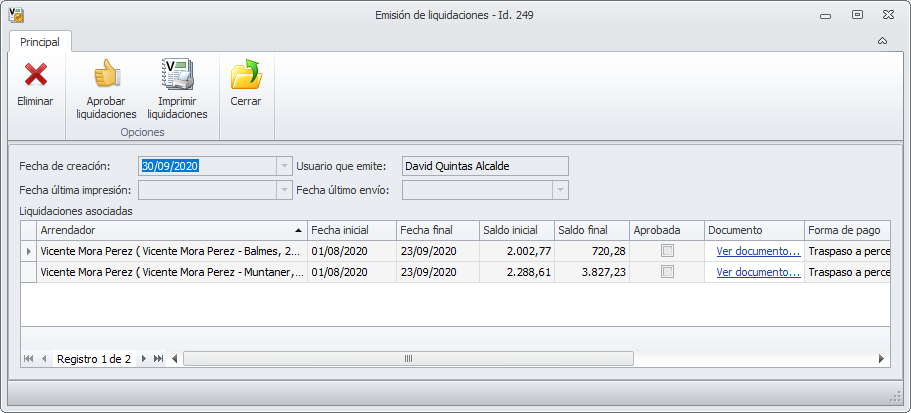This screenshot has height=413, width=911.
Task: Select row indicator of the Balmes row
Action: point(29,252)
